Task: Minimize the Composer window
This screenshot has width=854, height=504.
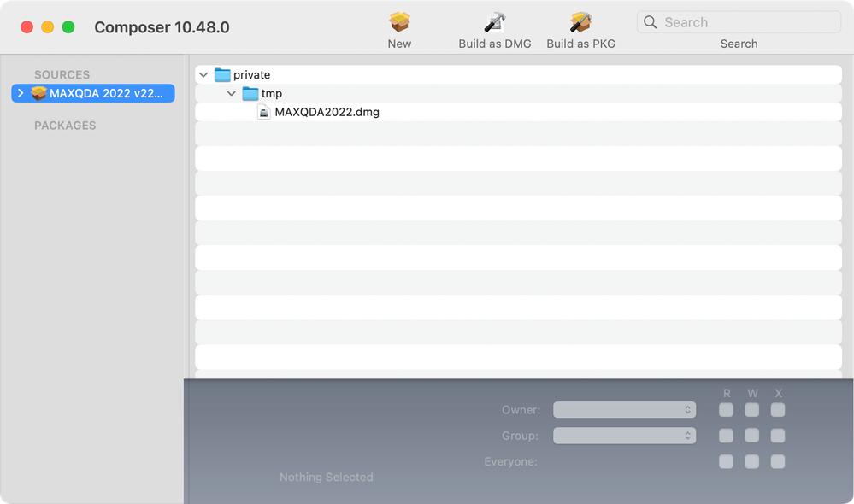Action: [x=47, y=26]
